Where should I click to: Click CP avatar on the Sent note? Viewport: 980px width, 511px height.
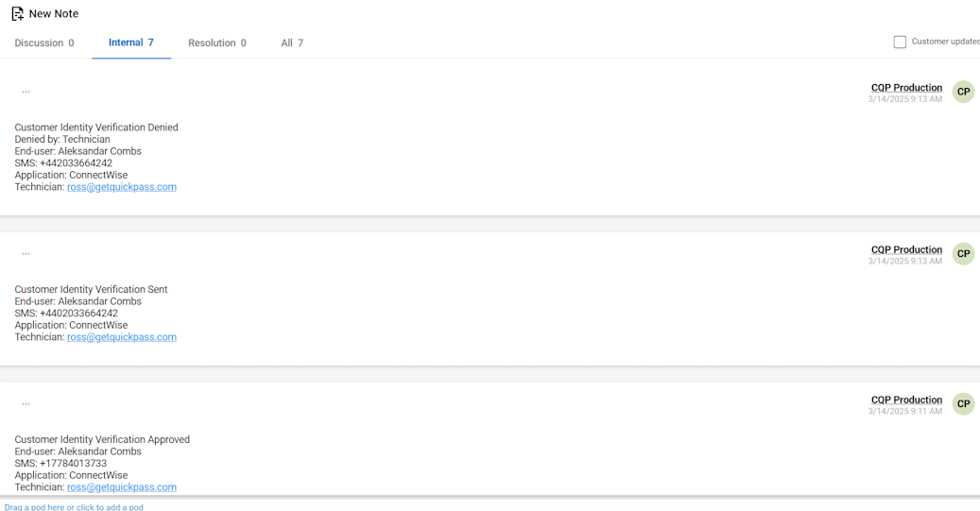[x=963, y=253]
